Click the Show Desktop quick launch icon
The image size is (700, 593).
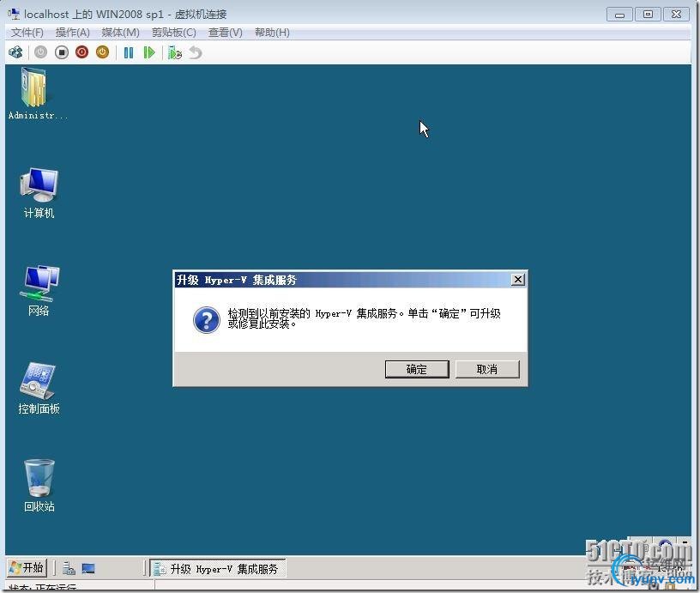88,568
